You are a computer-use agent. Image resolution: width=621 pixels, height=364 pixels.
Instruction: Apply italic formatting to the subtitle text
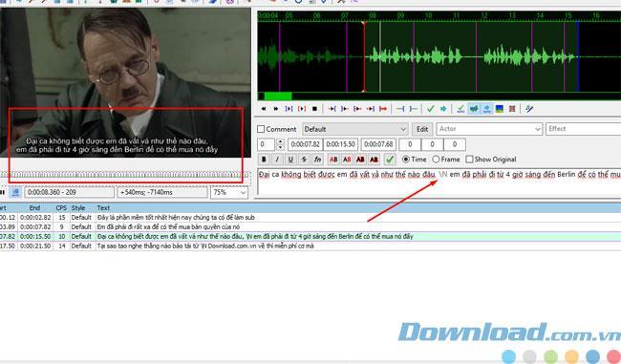[x=277, y=160]
